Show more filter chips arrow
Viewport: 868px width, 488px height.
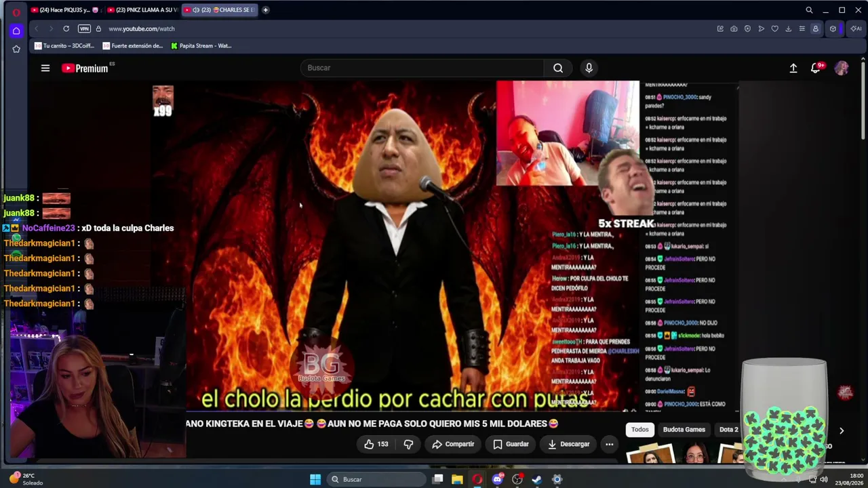tap(842, 430)
